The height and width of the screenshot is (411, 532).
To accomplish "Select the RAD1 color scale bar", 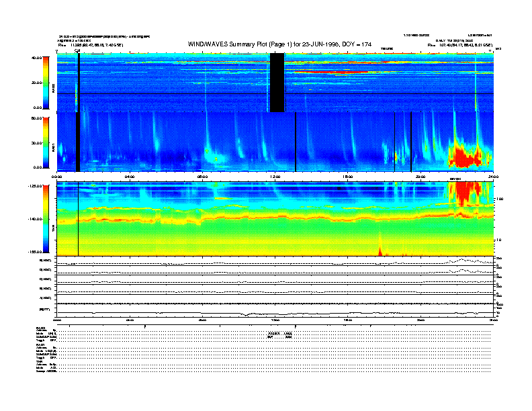I will click(x=46, y=143).
